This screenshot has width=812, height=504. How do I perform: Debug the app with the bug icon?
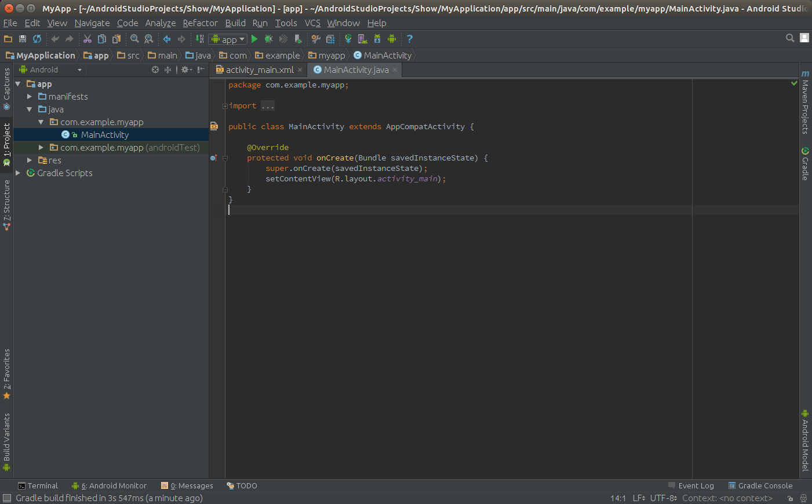click(x=269, y=39)
